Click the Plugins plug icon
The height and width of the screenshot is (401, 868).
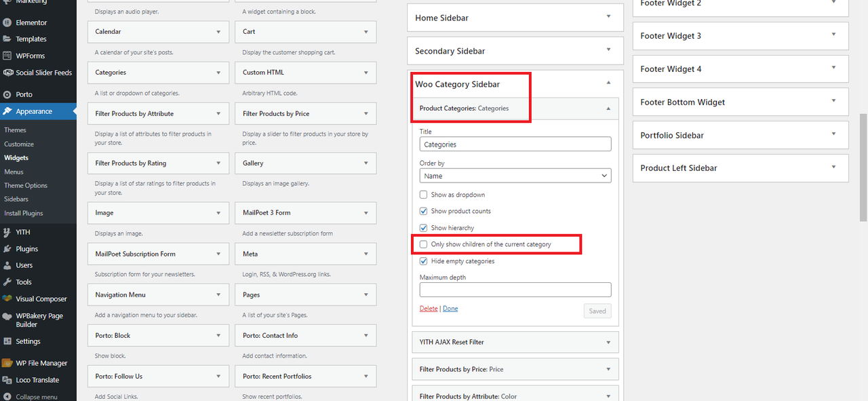[7, 249]
